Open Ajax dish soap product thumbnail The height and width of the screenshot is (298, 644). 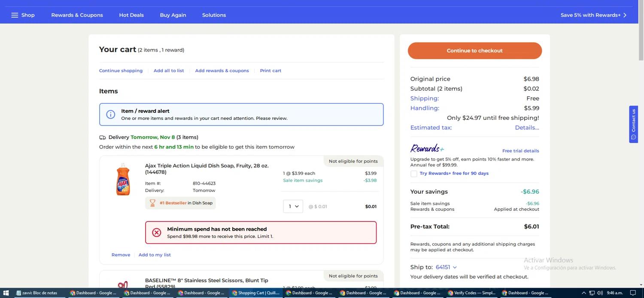[x=123, y=179]
